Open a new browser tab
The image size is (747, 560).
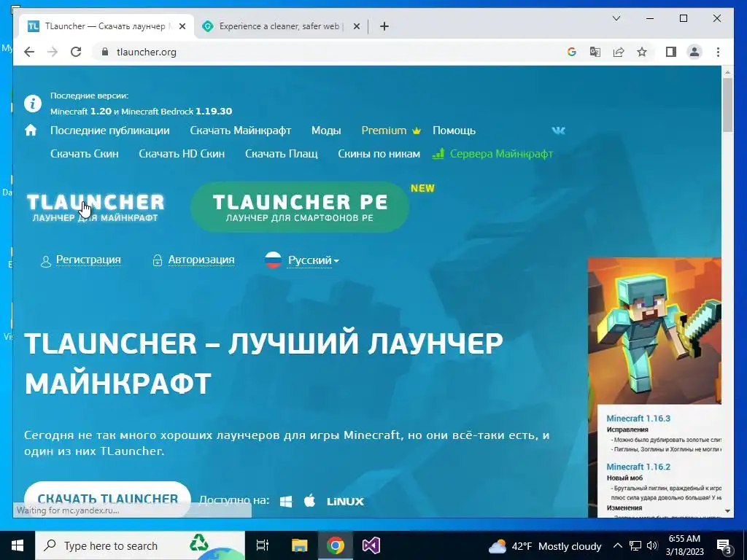click(x=384, y=26)
